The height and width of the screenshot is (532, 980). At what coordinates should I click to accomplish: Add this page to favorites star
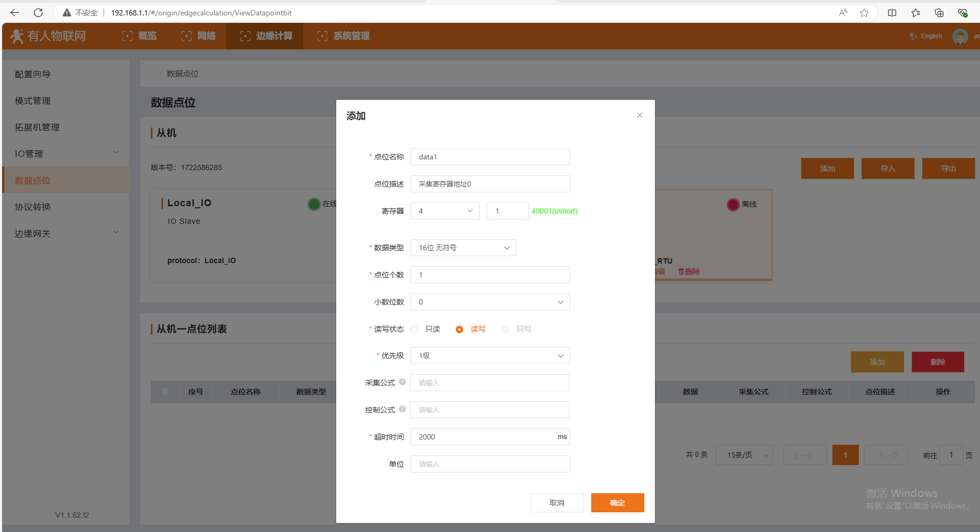(864, 13)
